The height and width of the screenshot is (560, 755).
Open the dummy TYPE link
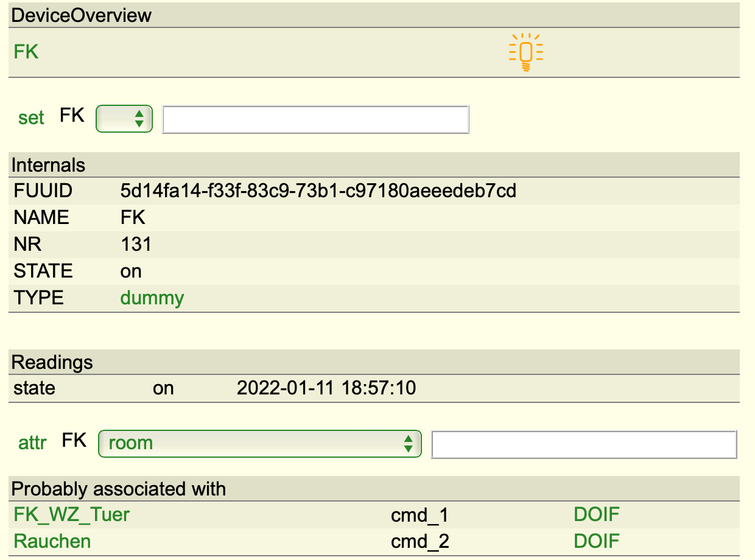coord(152,298)
